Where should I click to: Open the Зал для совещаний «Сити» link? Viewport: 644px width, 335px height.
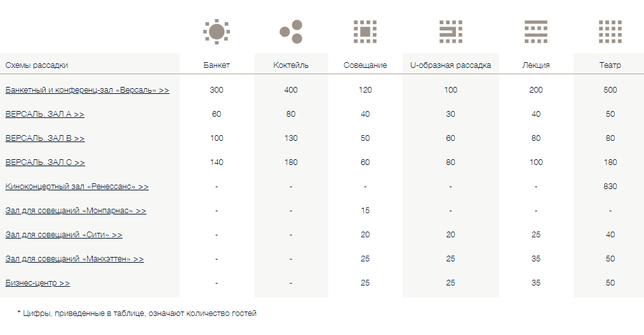click(64, 235)
